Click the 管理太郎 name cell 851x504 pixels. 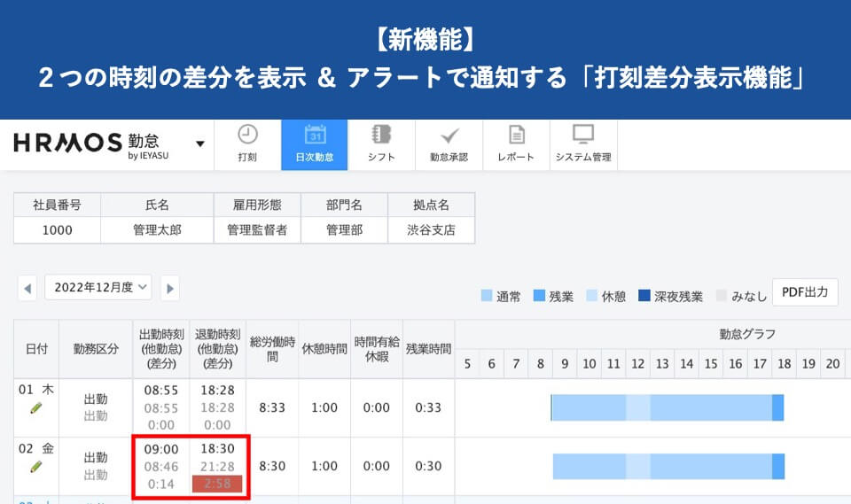click(x=157, y=230)
